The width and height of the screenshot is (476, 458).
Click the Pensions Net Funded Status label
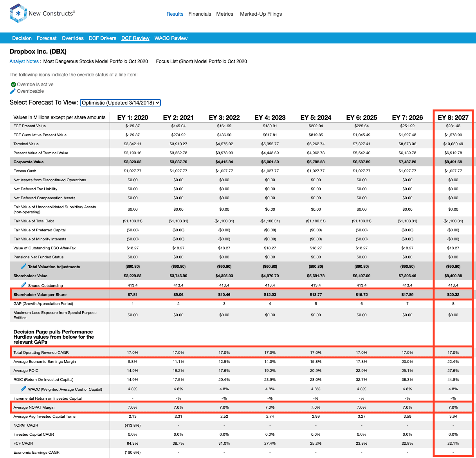click(38, 257)
